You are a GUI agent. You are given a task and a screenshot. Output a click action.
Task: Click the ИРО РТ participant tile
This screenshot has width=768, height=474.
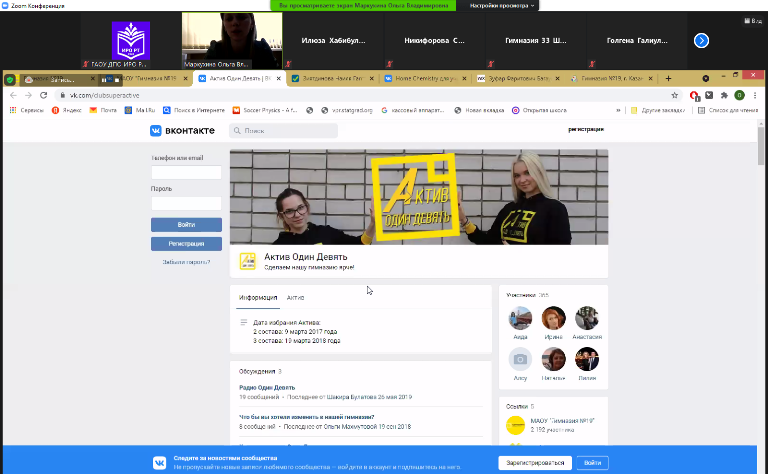click(x=131, y=41)
